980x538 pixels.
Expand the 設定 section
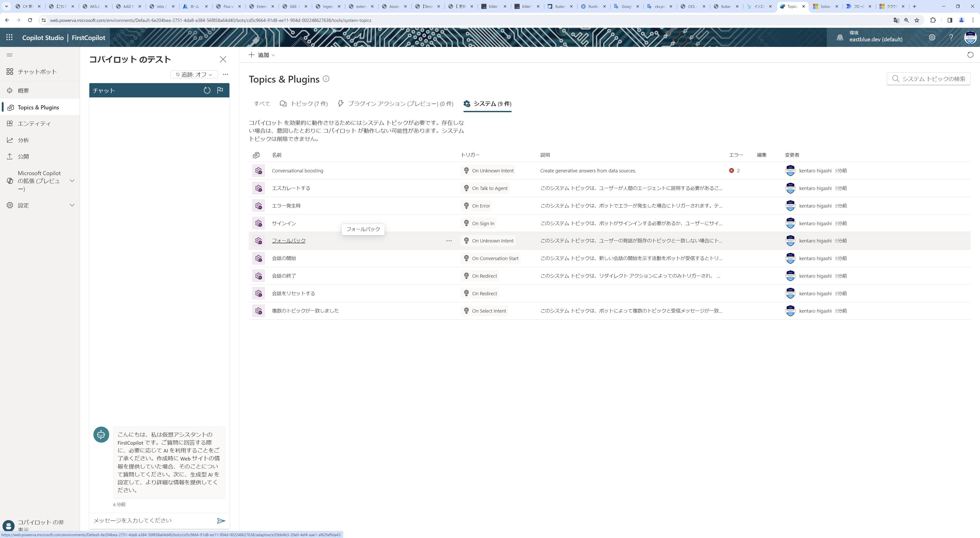tap(72, 205)
